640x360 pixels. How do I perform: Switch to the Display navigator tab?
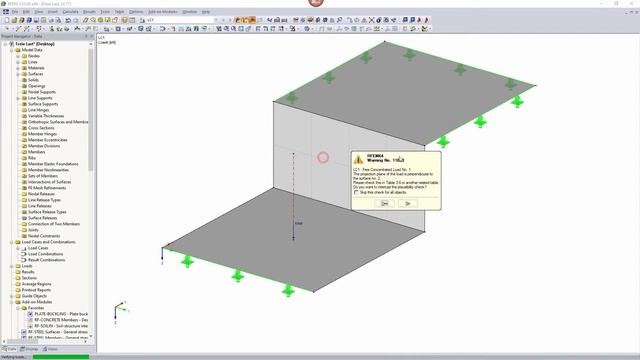click(x=29, y=349)
